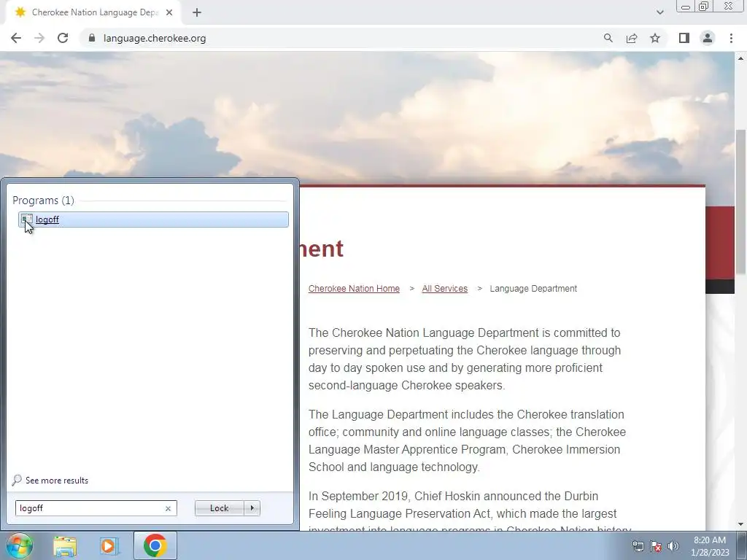
Task: Open See more results
Action: click(x=50, y=480)
